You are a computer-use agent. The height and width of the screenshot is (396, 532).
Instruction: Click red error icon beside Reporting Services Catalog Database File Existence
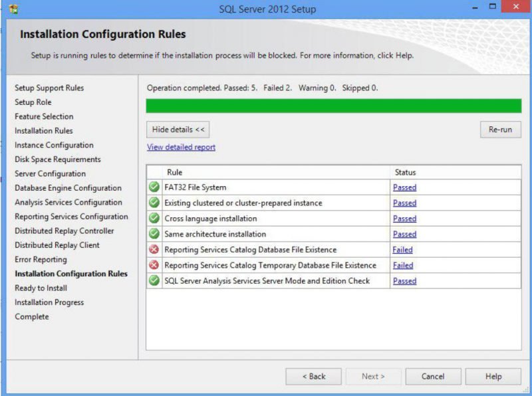(154, 249)
